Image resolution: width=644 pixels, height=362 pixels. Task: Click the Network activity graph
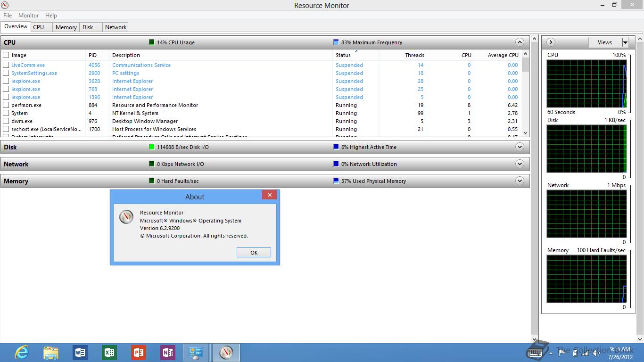(x=586, y=214)
